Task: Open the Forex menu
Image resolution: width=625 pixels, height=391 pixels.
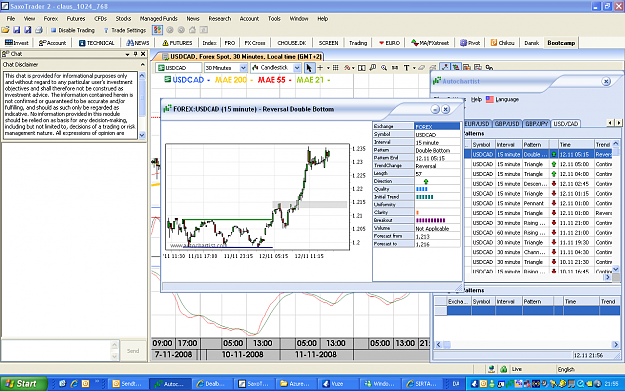Action: 51,18
